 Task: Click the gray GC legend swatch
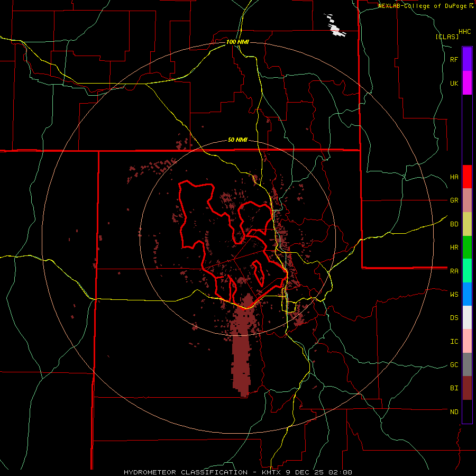(467, 364)
